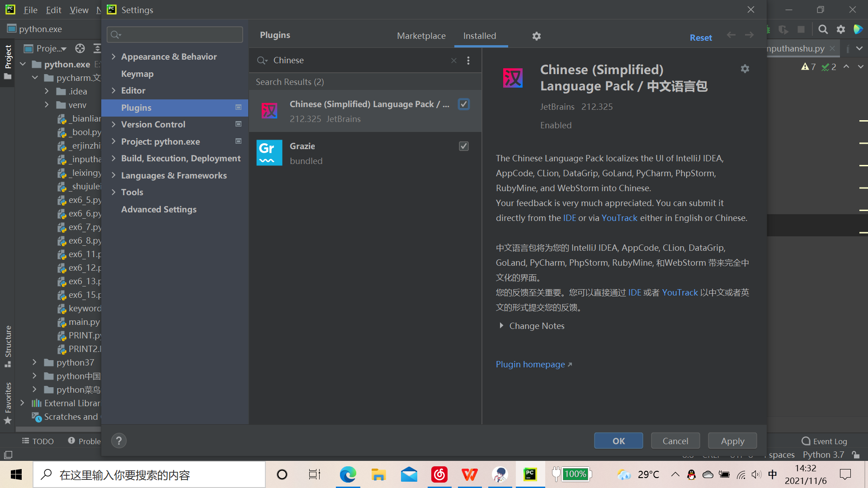Click the gear icon beside Installed tab
868x488 pixels.
[x=536, y=36]
